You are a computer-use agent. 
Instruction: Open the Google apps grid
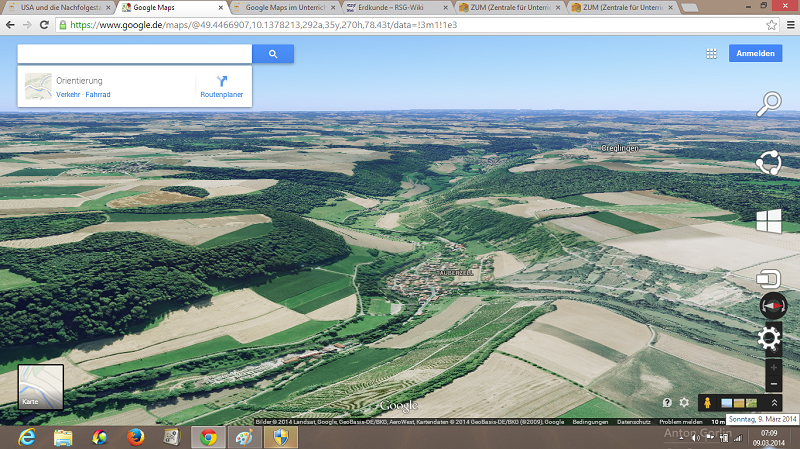(711, 54)
